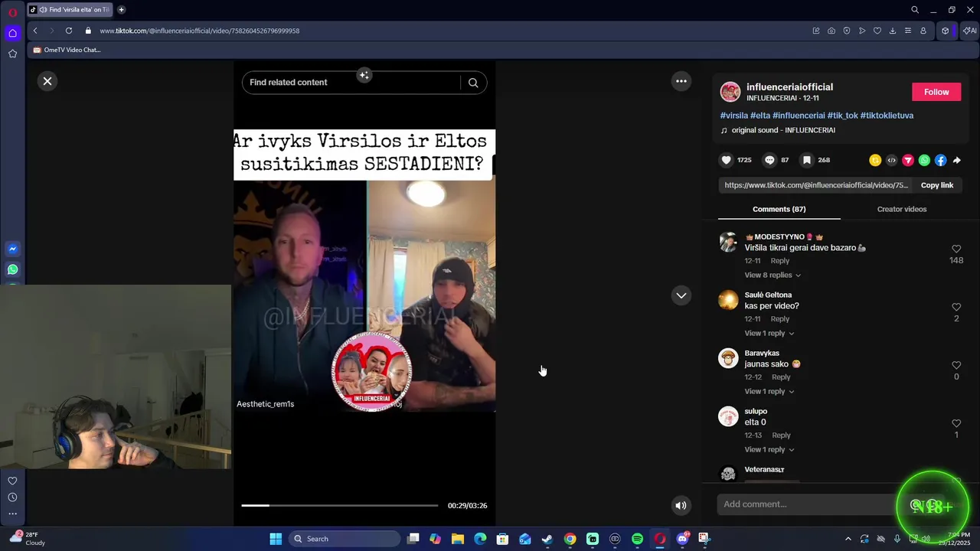Screen dimensions: 980x551
Task: Mute the video with the speaker icon
Action: [x=681, y=505]
